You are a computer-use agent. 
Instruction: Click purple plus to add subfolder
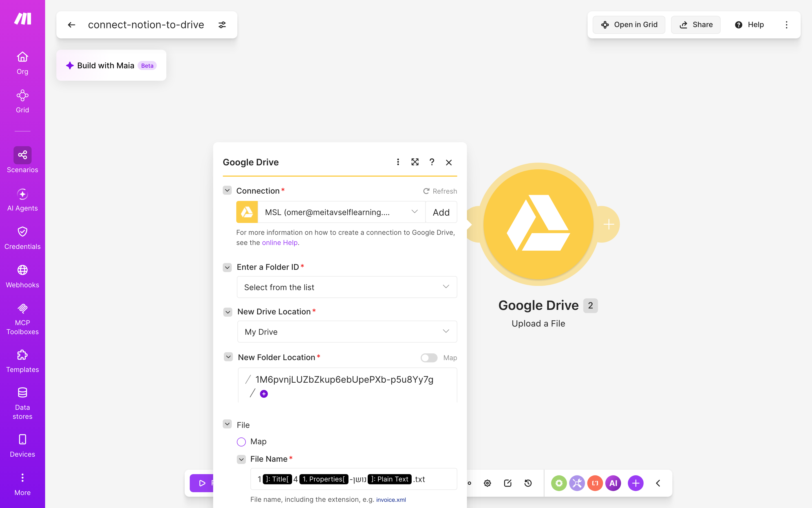pos(264,394)
